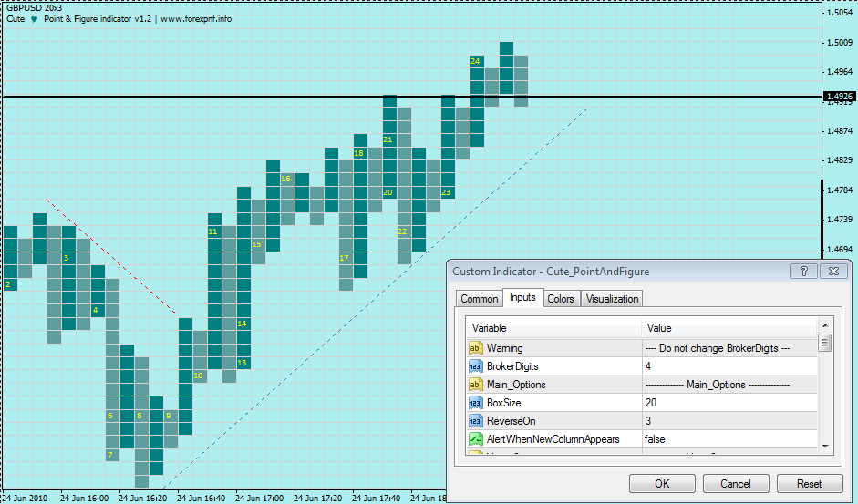The width and height of the screenshot is (858, 504).
Task: Click the integer icon beside ReverseOn
Action: (x=475, y=421)
